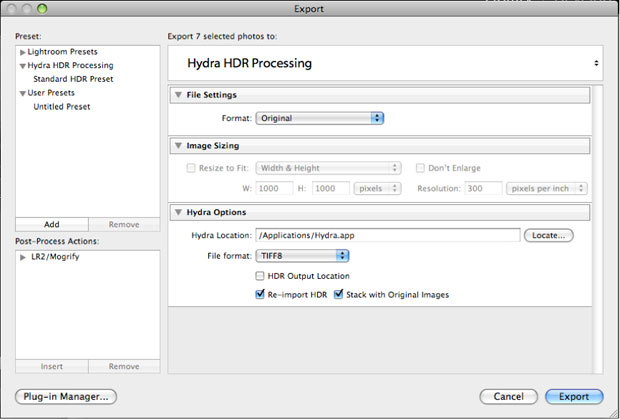The width and height of the screenshot is (620, 420).
Task: Expand the LR2/Mogrify post-process action
Action: [x=23, y=257]
